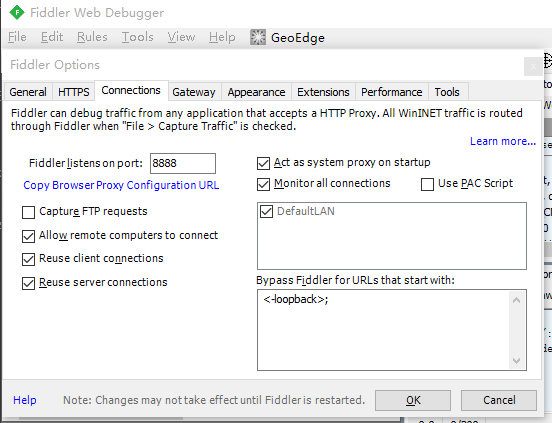Enable Use PAC Script checkbox
This screenshot has height=423, width=552.
pos(427,184)
